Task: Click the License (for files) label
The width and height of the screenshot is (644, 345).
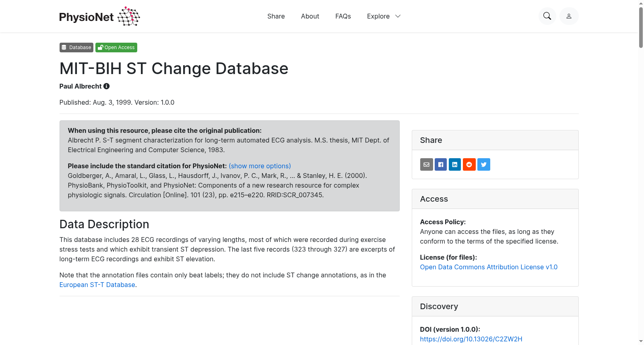Action: tap(448, 257)
